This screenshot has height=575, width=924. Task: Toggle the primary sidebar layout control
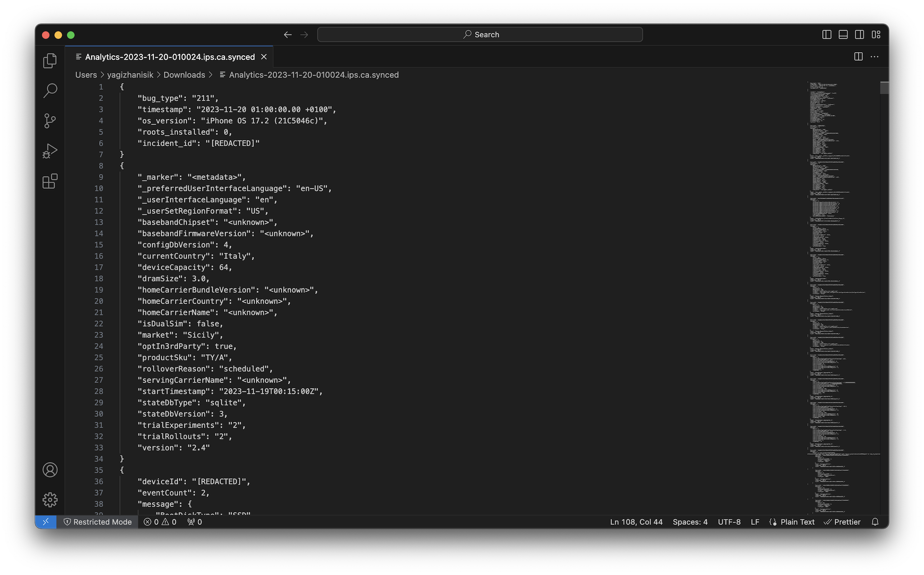tap(826, 34)
